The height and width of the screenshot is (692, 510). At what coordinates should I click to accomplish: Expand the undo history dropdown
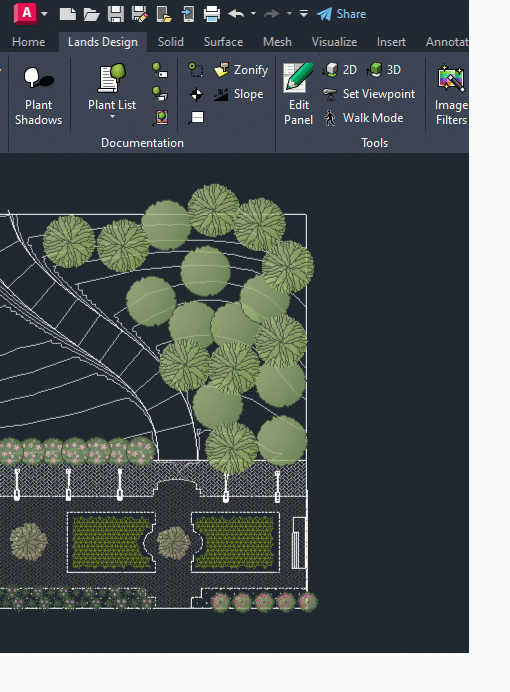coord(253,14)
